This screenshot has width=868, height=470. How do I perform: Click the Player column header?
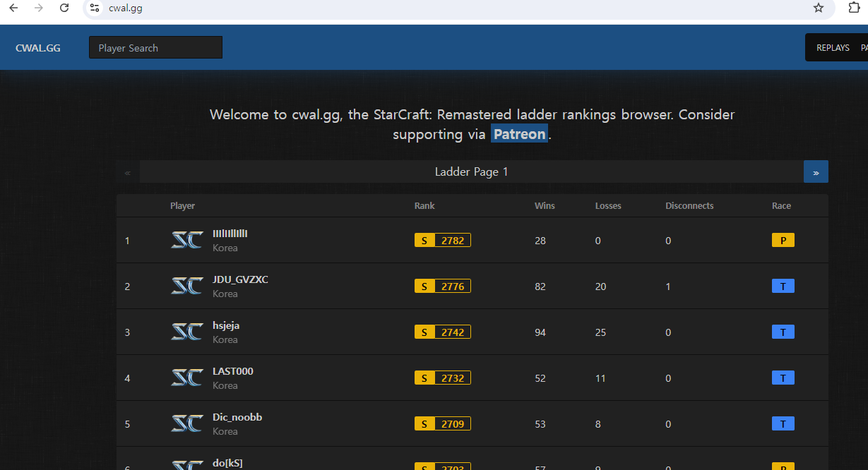click(x=182, y=206)
